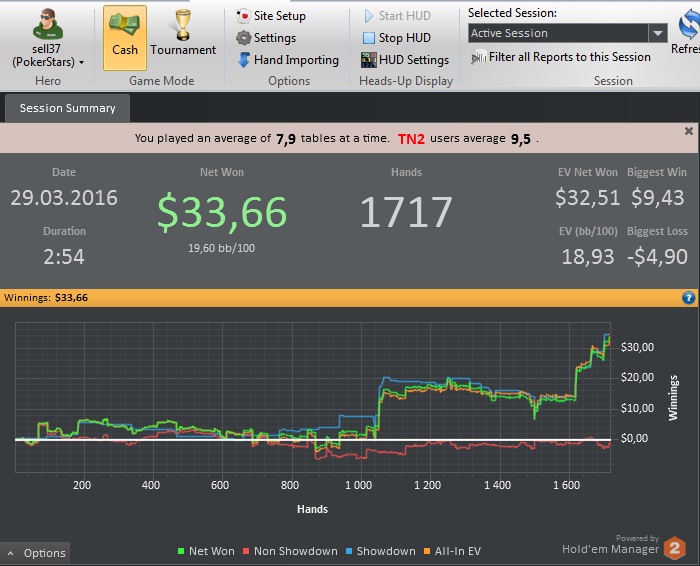The height and width of the screenshot is (566, 700).
Task: Click the Site Setup cards icon
Action: point(243,16)
